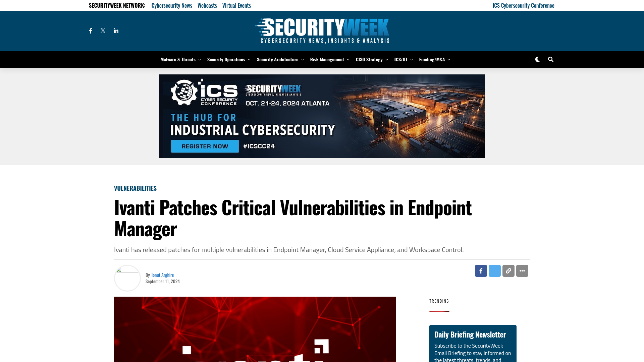
Task: Click the search icon in the navbar
Action: (x=551, y=59)
